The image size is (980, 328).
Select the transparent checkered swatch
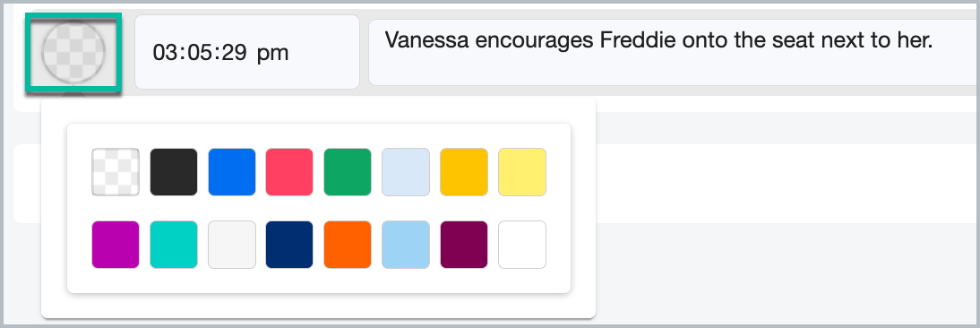[116, 172]
